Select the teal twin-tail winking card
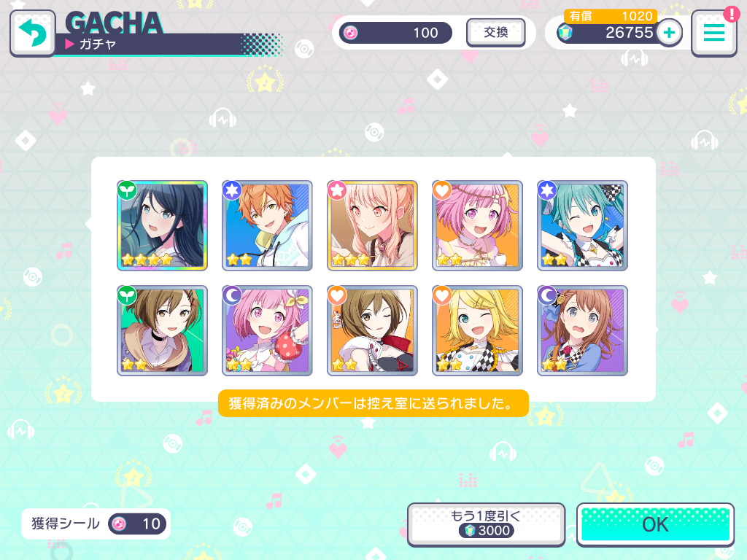The height and width of the screenshot is (560, 747). coord(582,225)
